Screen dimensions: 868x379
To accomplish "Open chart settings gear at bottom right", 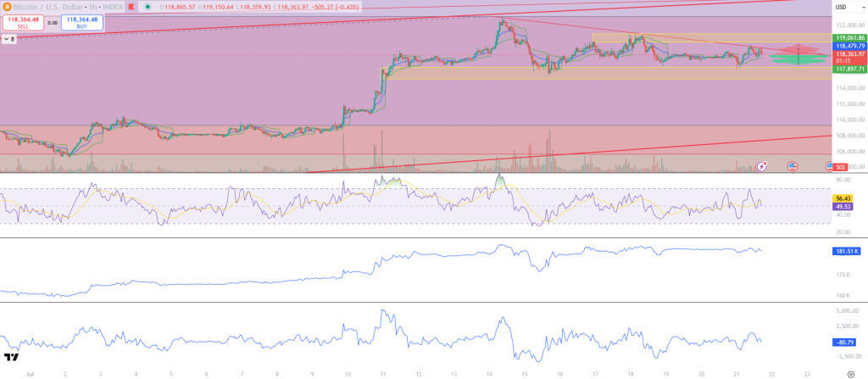I will pos(850,374).
